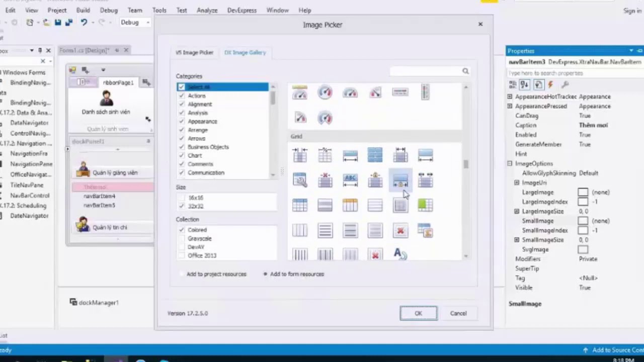Expand the ImageUri property node
The width and height of the screenshot is (644, 362).
(x=517, y=183)
